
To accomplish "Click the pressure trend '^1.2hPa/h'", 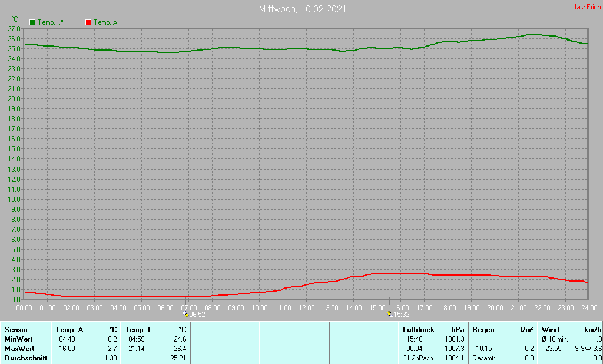I will click(418, 358).
